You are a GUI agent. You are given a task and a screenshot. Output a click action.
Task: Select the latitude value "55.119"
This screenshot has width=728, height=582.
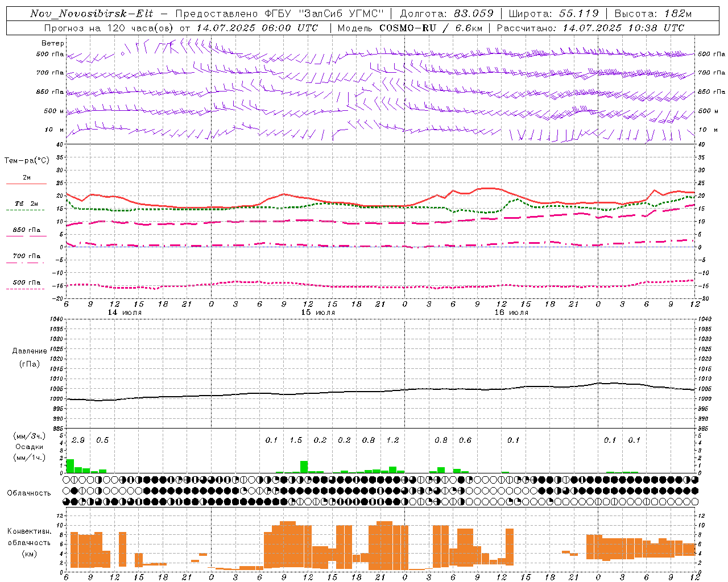(x=579, y=14)
